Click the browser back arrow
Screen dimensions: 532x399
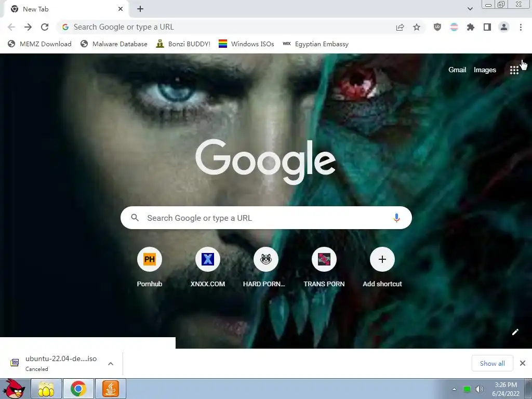11,27
